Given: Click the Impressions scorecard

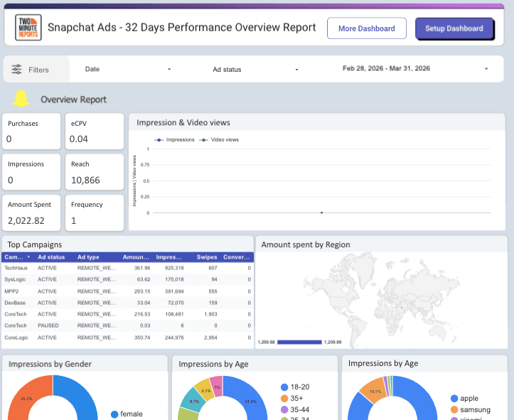Looking at the screenshot, I should point(31,172).
